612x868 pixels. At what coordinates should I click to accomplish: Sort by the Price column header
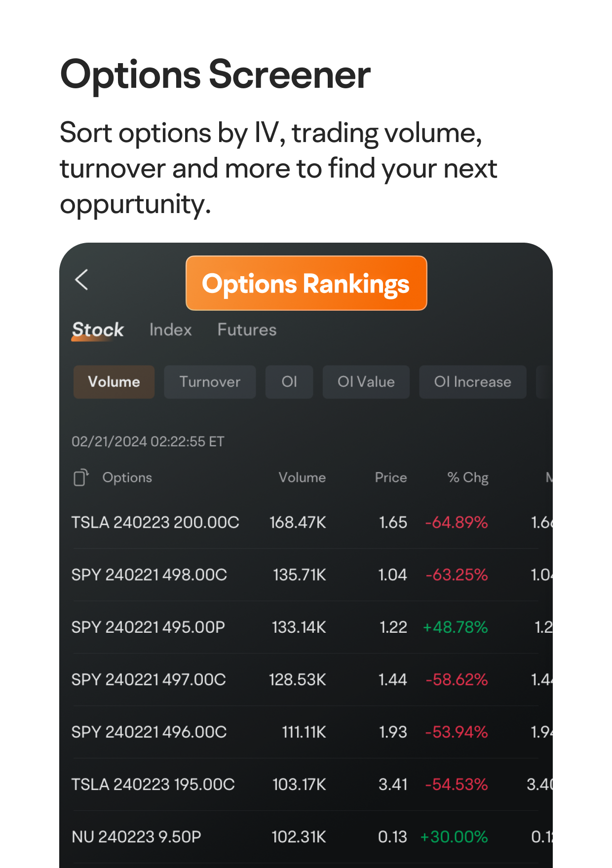(x=390, y=477)
